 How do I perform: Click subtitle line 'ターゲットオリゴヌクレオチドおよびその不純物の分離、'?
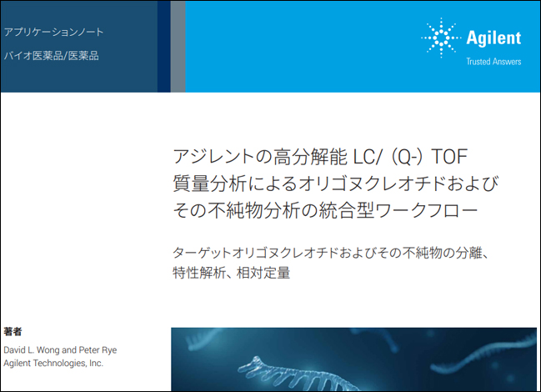tap(331, 253)
